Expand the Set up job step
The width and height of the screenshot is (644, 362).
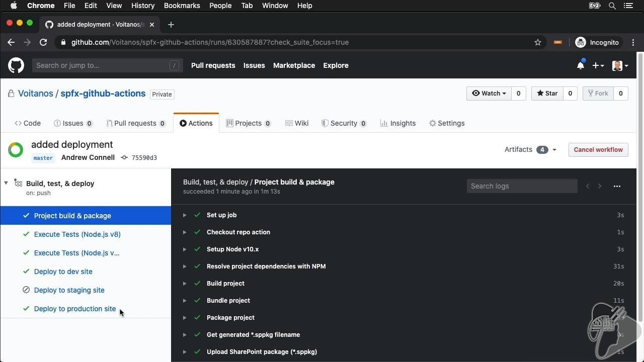404,215
